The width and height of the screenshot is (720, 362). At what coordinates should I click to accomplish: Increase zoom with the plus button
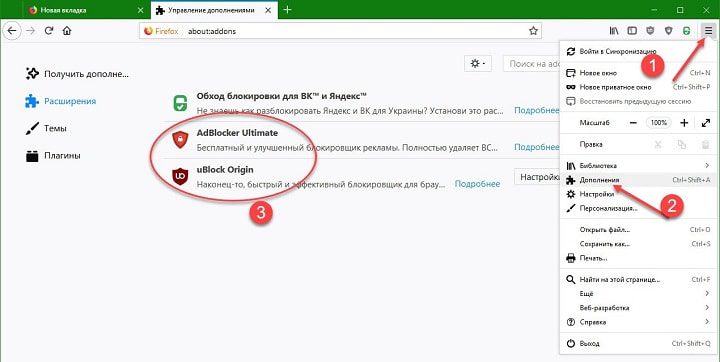coord(684,123)
